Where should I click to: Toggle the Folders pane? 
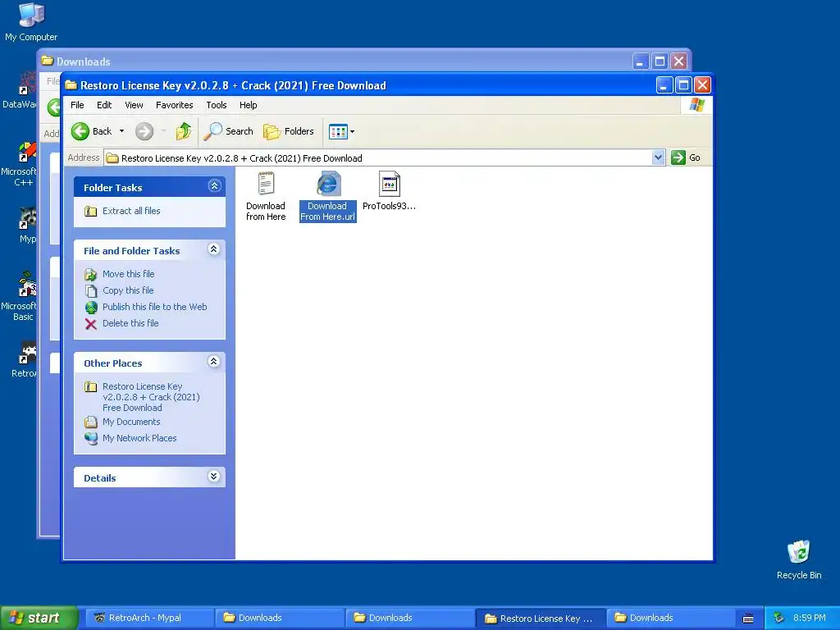point(288,131)
